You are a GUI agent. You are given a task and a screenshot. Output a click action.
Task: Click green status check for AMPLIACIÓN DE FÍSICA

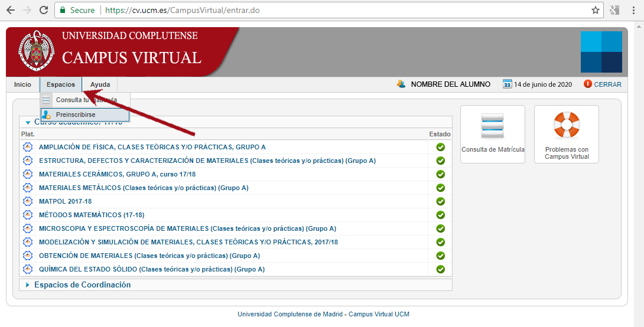pos(441,147)
